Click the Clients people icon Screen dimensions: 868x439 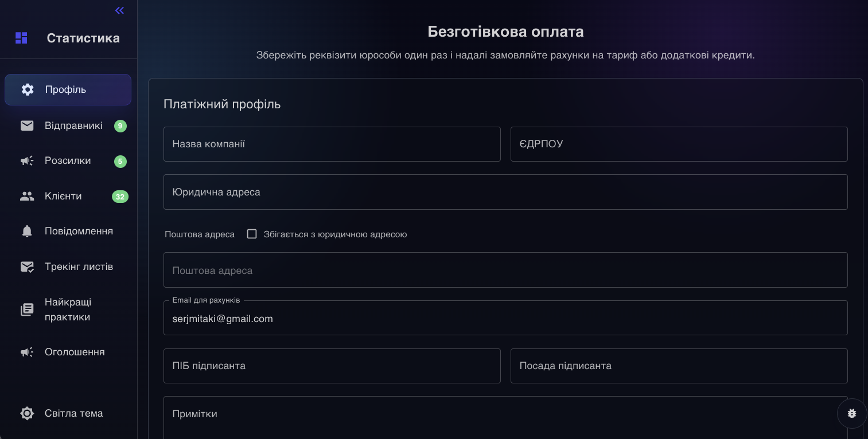tap(27, 196)
